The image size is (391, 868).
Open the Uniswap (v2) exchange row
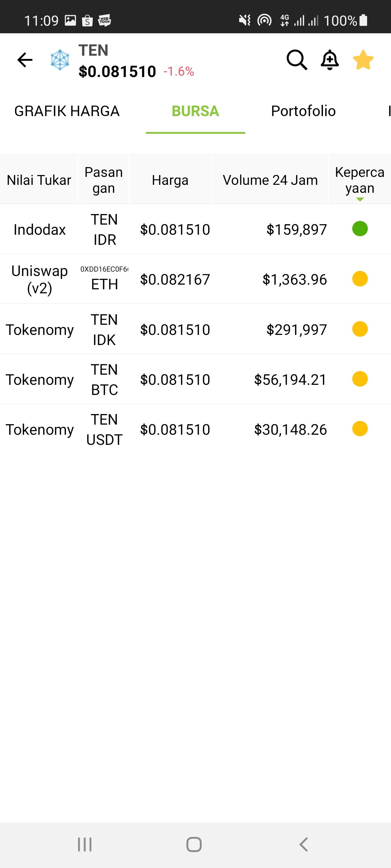195,279
